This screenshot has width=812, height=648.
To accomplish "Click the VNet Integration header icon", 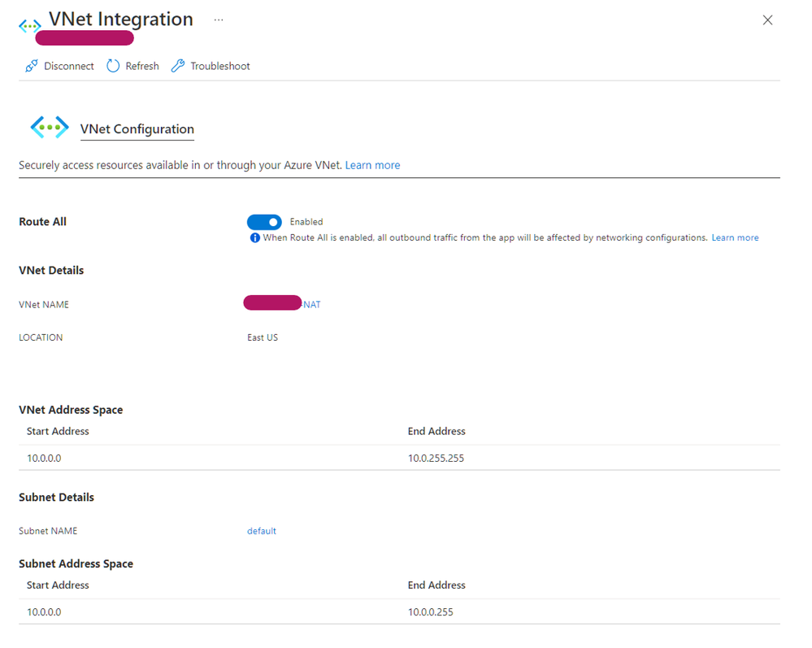I will (x=29, y=25).
